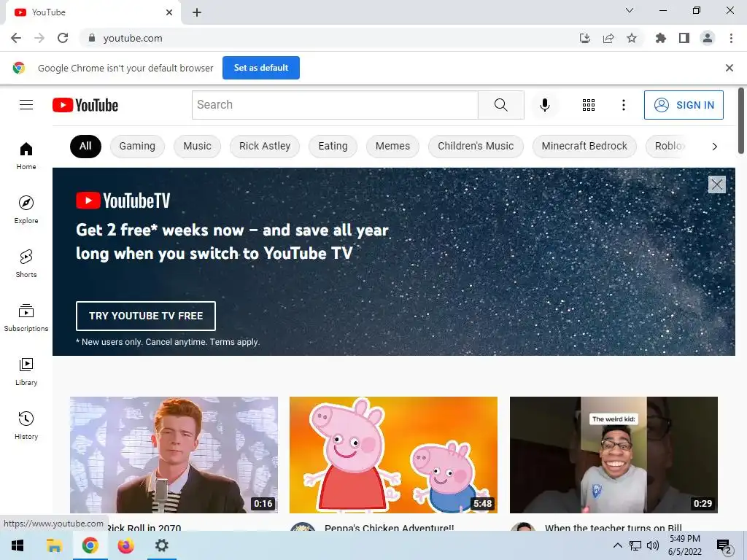Show more category chips arrow
Image resolution: width=747 pixels, height=560 pixels.
714,146
